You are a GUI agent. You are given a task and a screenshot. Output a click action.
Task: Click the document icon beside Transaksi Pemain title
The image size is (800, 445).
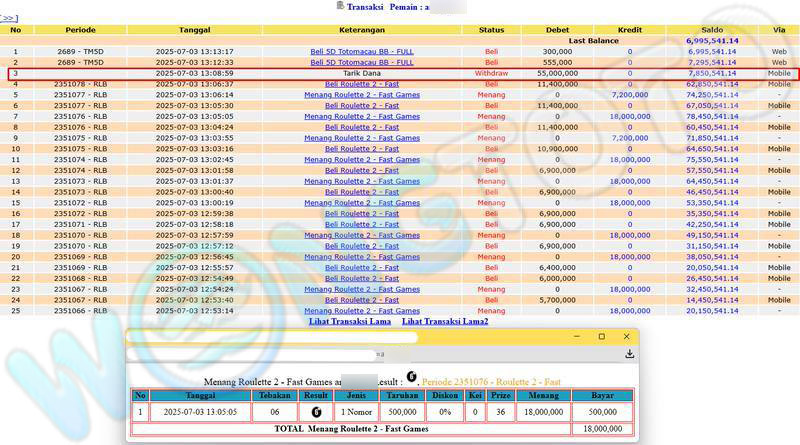(340, 6)
